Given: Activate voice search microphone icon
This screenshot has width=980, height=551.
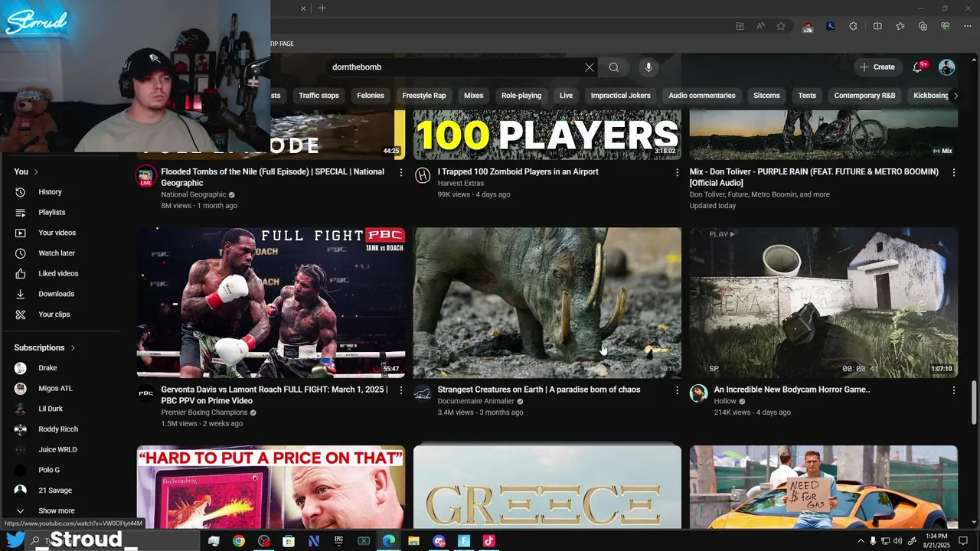Looking at the screenshot, I should tap(648, 67).
